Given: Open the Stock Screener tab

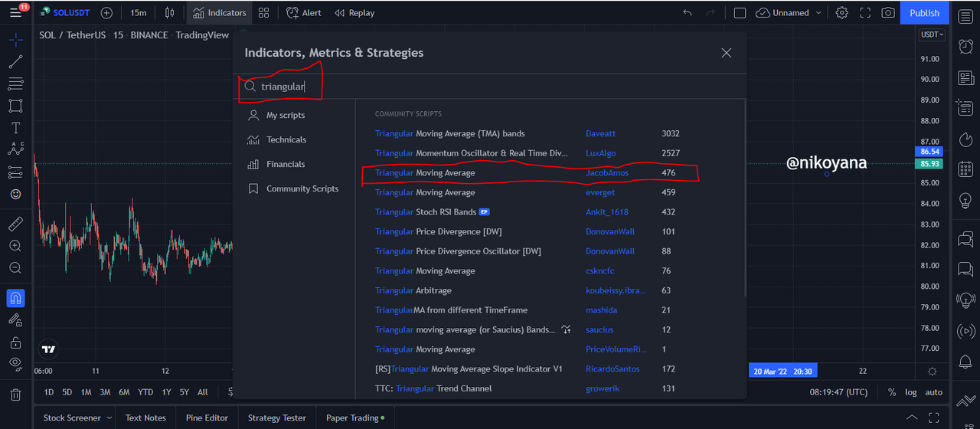Looking at the screenshot, I should (x=72, y=418).
